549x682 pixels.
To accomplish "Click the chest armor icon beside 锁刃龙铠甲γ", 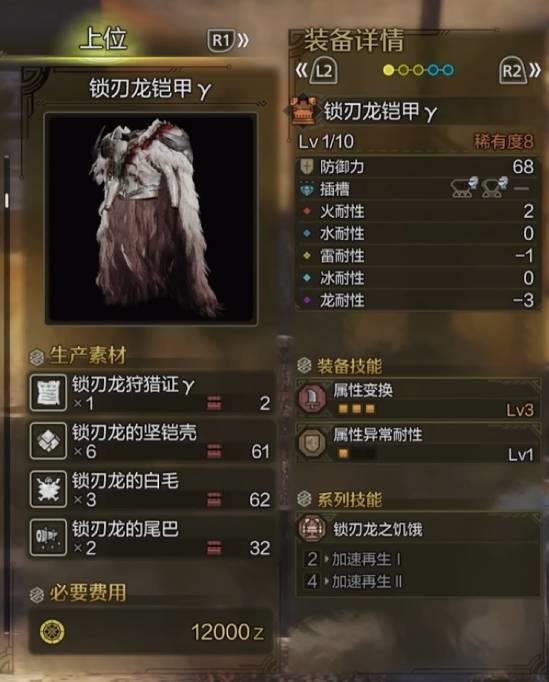I will (x=304, y=112).
